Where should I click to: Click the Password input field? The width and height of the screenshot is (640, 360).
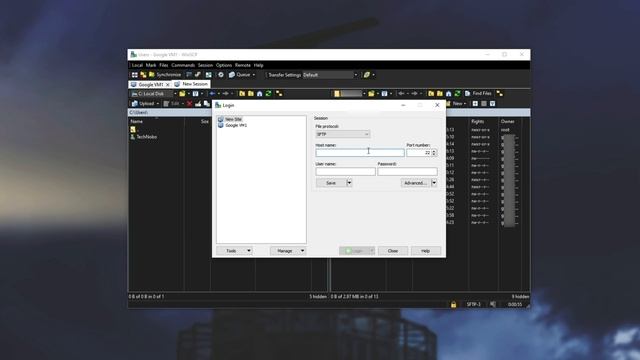point(407,171)
